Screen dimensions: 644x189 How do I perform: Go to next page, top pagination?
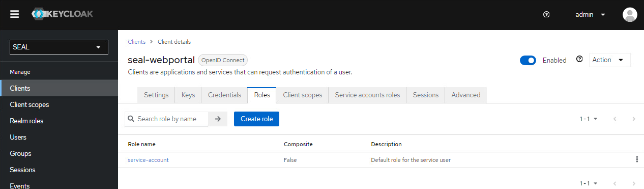(x=634, y=119)
